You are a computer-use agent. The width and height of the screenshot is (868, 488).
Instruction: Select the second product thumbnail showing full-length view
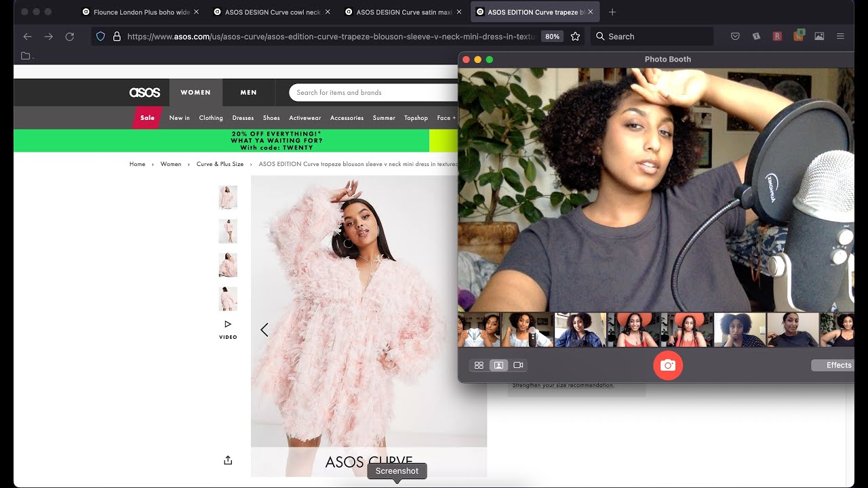click(x=228, y=231)
